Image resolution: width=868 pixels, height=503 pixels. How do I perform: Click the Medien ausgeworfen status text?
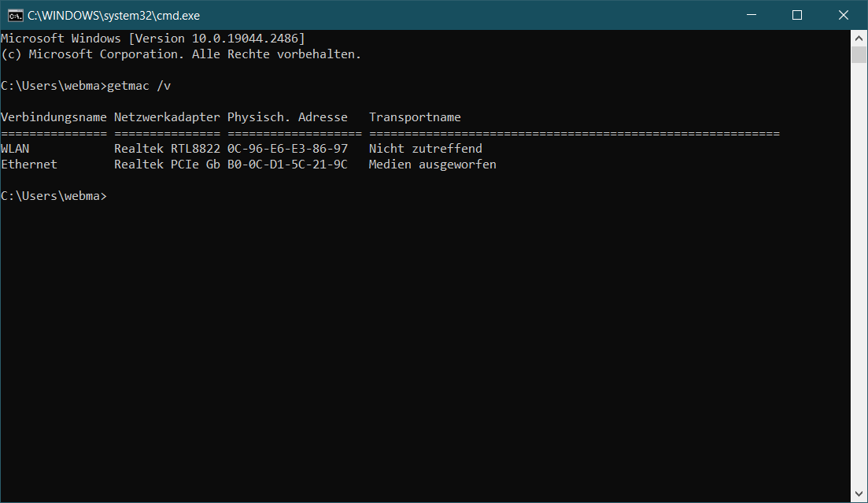click(x=432, y=165)
